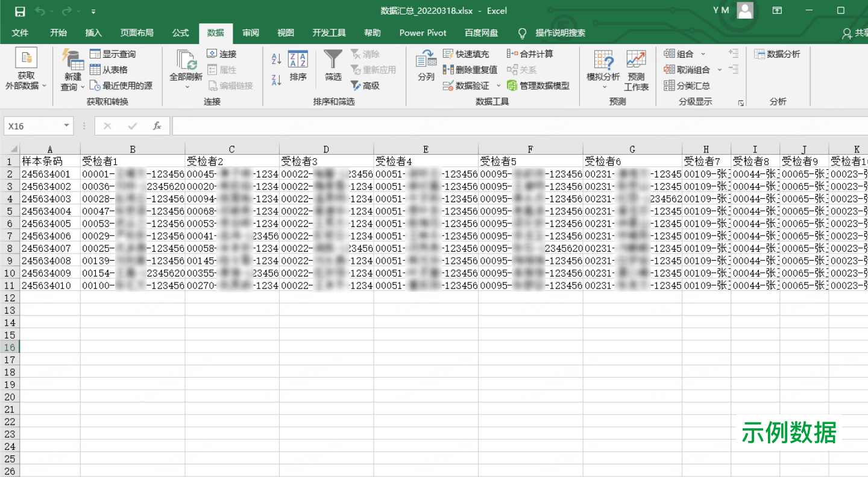Viewport: 868px width, 477px height.
Task: Expand the Name Box dropdown arrow
Action: coord(66,126)
